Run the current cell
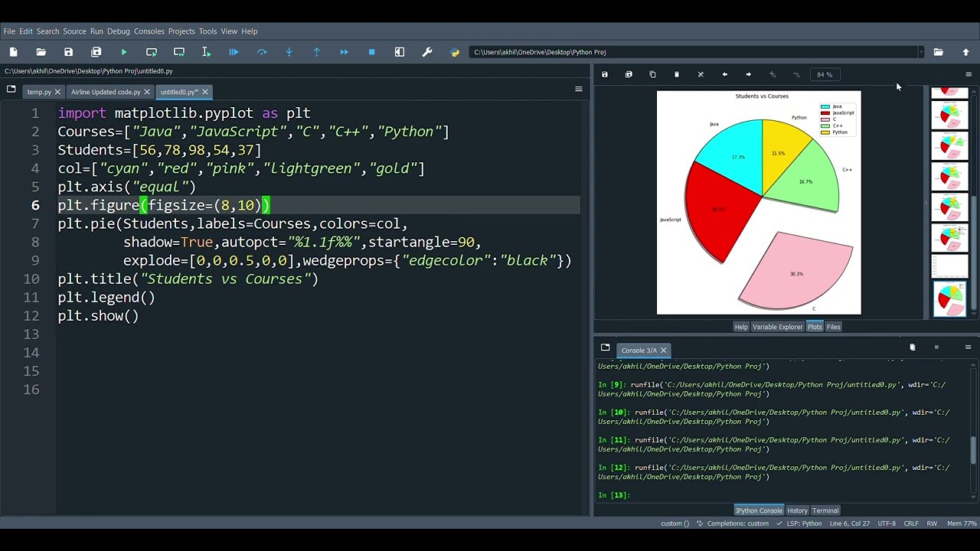Viewport: 980px width, 551px height. tap(151, 52)
